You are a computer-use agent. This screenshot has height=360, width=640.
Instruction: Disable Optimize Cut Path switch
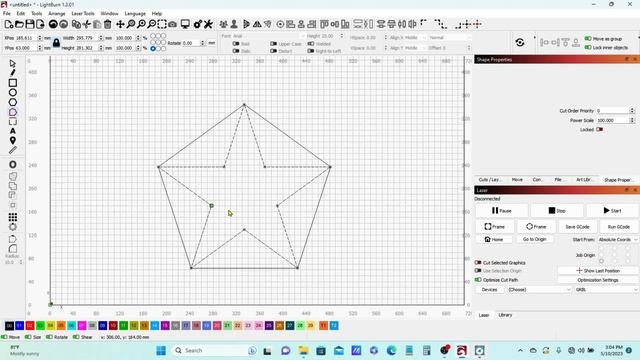tap(478, 280)
